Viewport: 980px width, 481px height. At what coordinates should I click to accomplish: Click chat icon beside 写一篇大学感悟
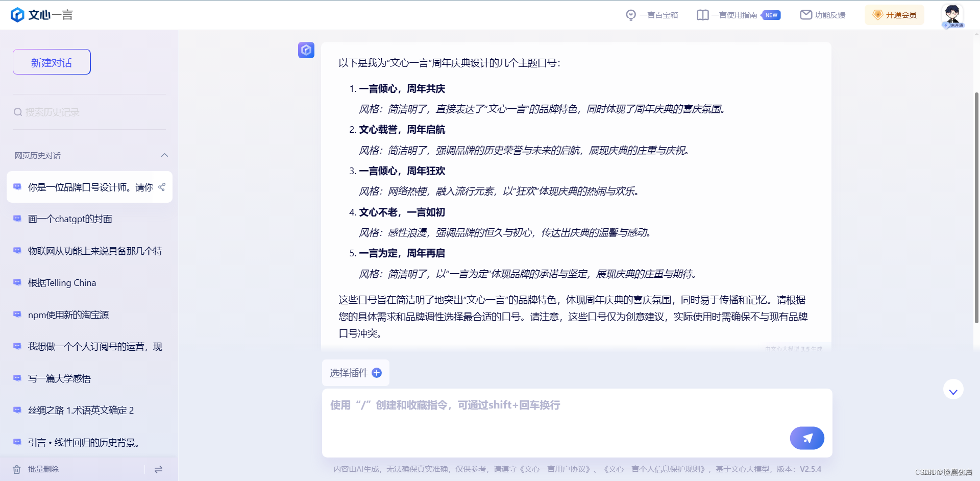[17, 378]
